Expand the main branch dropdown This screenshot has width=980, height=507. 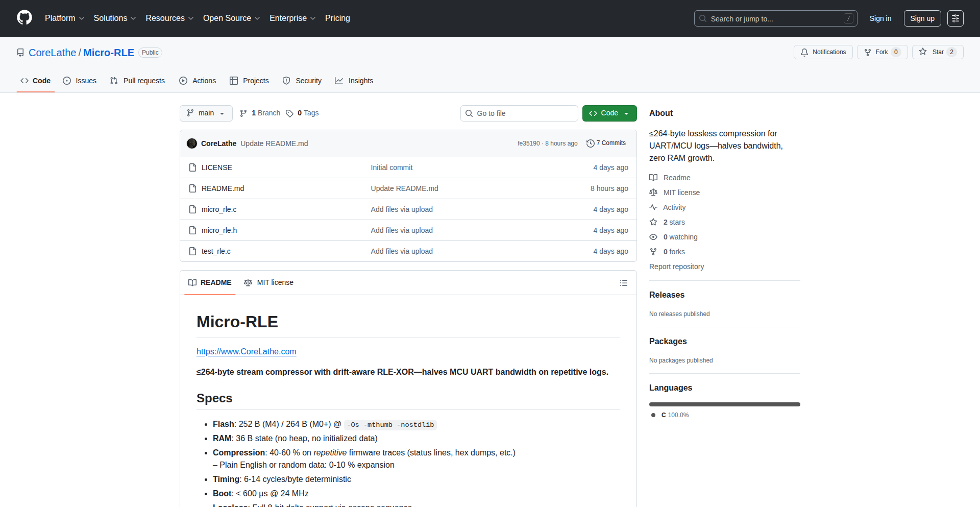(206, 113)
